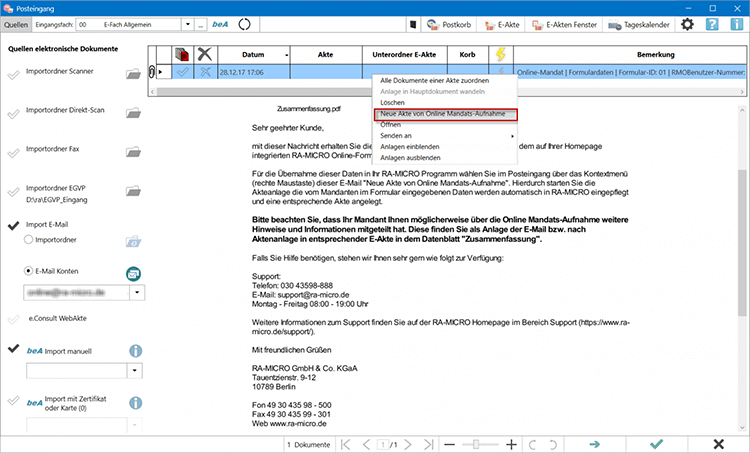Click the teal forward arrow in bottom bar
This screenshot has width=750, height=453.
tap(595, 444)
